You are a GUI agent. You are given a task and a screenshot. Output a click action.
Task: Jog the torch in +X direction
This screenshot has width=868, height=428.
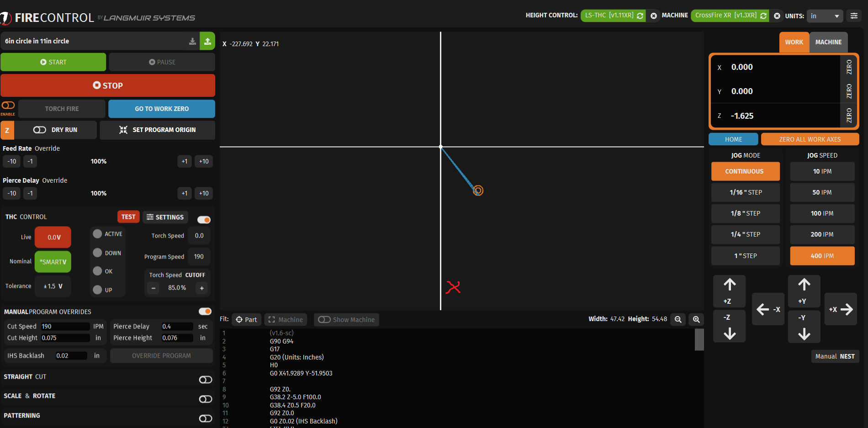841,309
